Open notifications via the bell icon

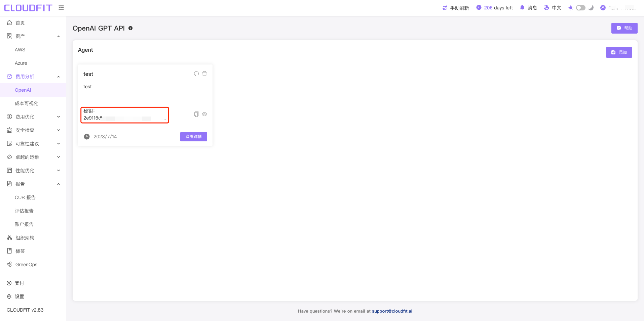(x=522, y=7)
